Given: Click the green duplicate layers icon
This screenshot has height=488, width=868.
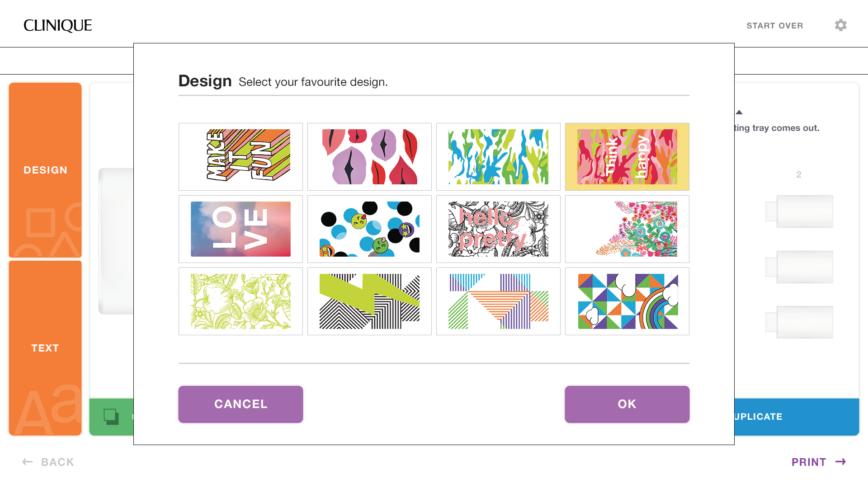Looking at the screenshot, I should [111, 416].
